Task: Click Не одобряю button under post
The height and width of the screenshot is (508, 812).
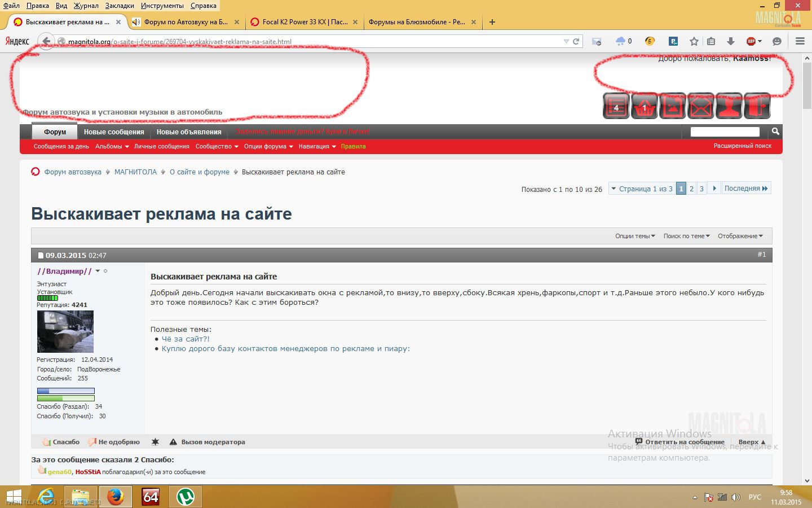Action: tap(113, 442)
